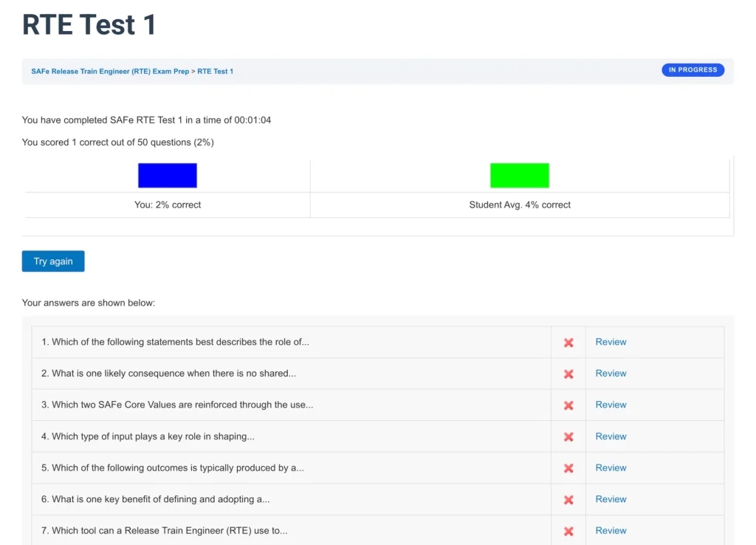Click the red X icon on question 3

(x=568, y=405)
